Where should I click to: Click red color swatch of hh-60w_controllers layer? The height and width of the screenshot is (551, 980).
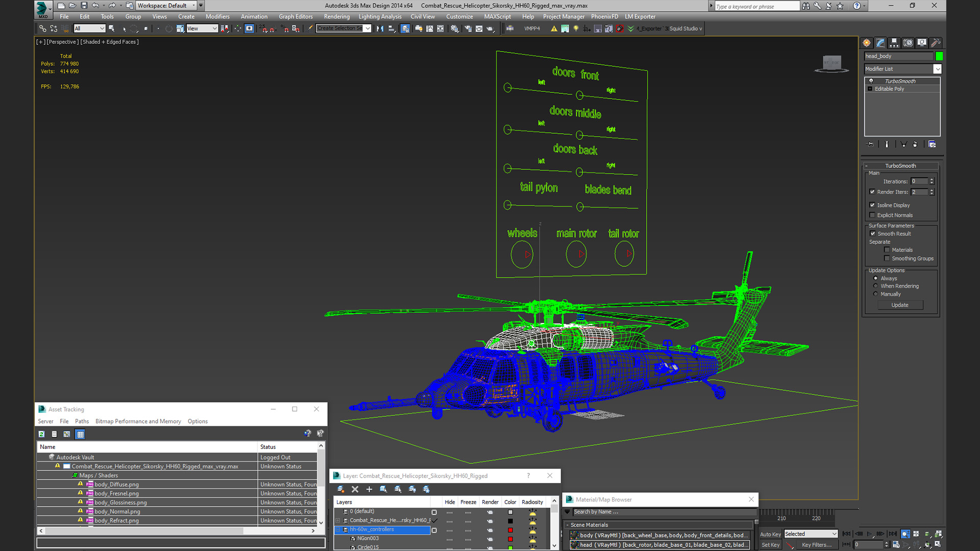(510, 530)
